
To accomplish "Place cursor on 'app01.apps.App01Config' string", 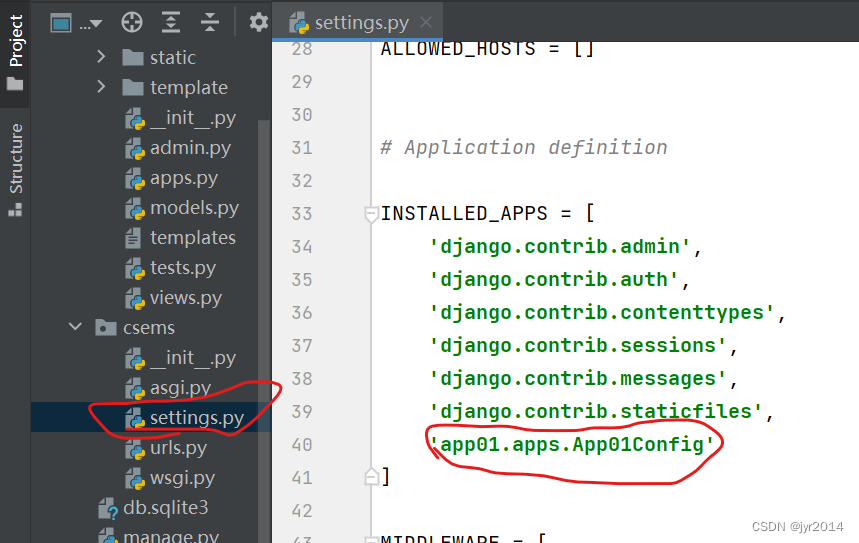I will [x=572, y=444].
